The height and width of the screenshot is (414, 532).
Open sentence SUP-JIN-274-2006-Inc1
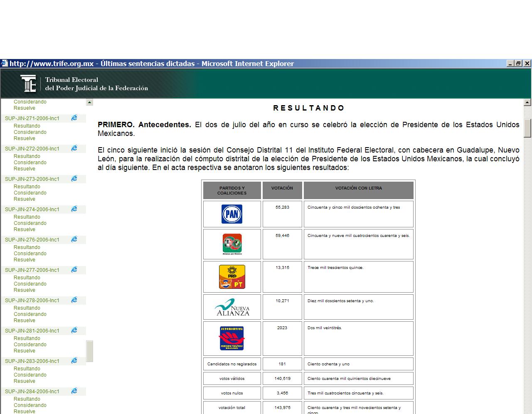click(32, 209)
